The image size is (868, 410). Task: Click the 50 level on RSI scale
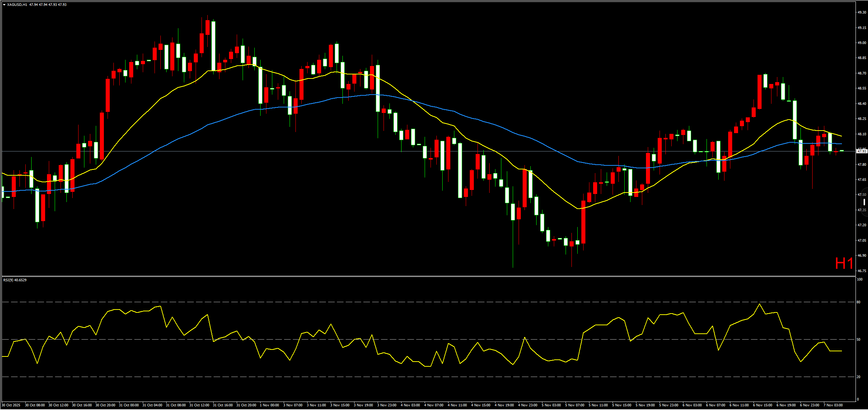(x=858, y=340)
